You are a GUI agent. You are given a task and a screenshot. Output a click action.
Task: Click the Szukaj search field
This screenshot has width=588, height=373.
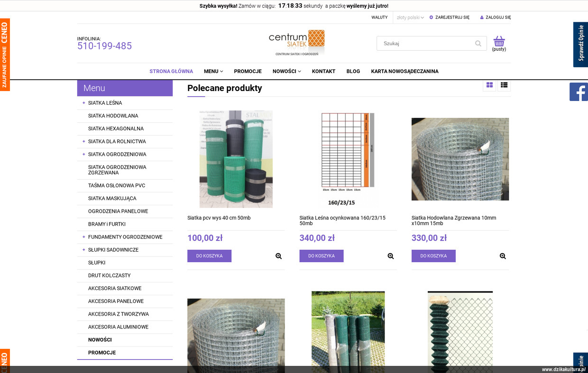pyautogui.click(x=426, y=44)
